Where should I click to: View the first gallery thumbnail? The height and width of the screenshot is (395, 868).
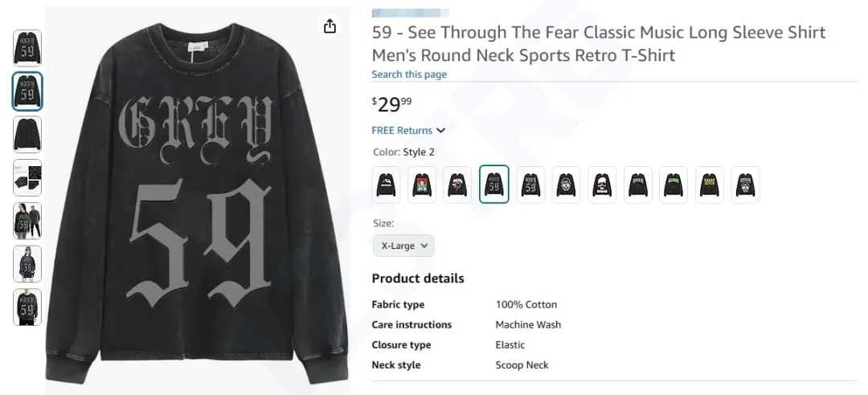pyautogui.click(x=27, y=47)
